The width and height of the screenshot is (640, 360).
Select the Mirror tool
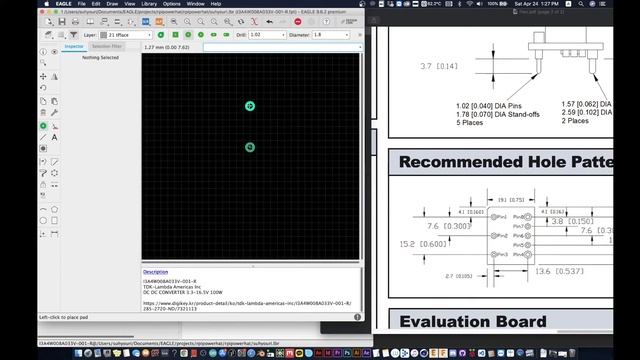(54, 76)
